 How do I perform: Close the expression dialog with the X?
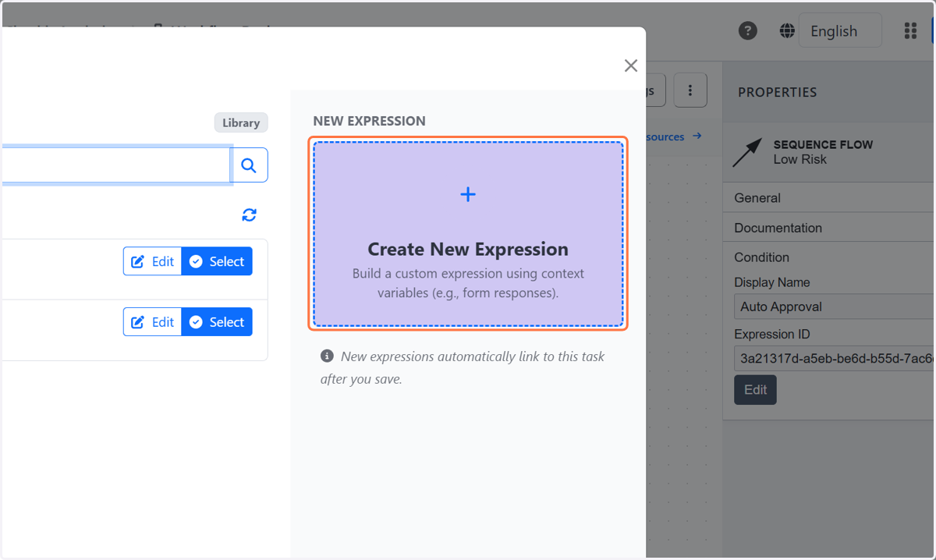(631, 66)
